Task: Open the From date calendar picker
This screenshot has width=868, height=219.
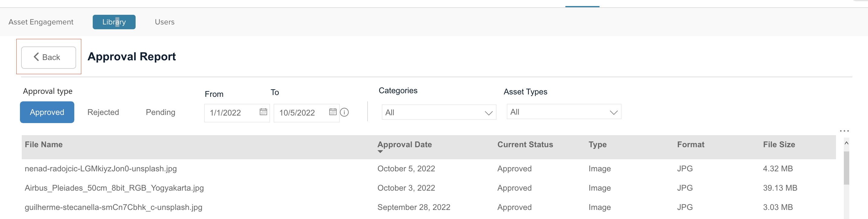Action: pyautogui.click(x=265, y=113)
